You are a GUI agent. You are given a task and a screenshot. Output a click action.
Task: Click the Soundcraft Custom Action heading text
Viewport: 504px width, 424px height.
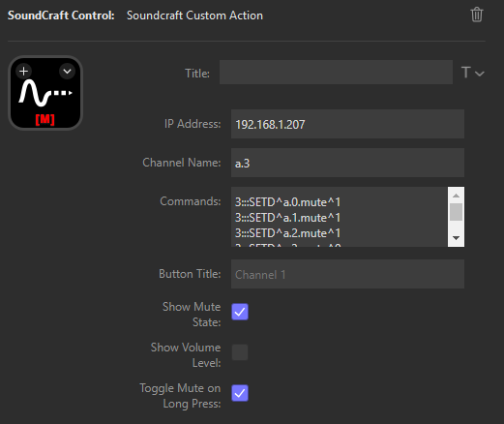194,15
